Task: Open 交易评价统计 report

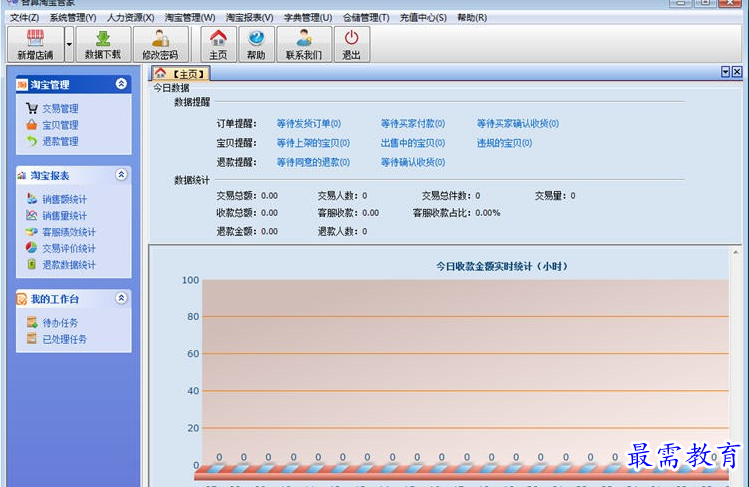Action: [x=69, y=248]
